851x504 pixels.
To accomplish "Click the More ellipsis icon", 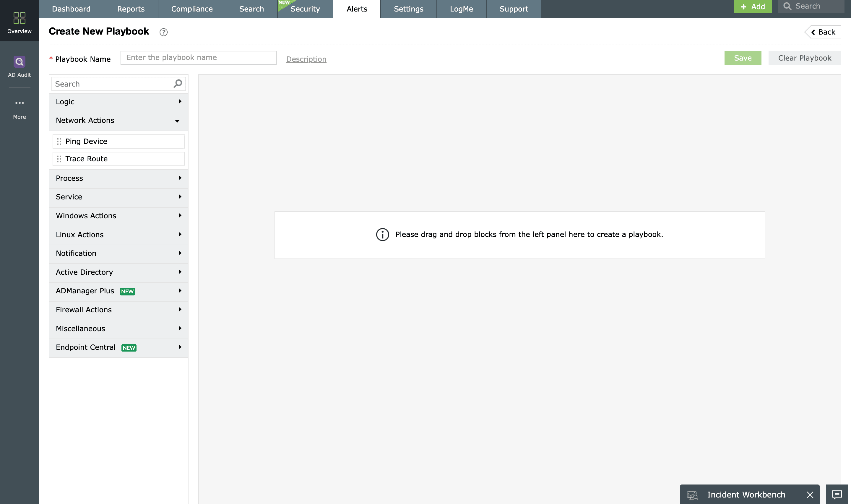I will 20,103.
